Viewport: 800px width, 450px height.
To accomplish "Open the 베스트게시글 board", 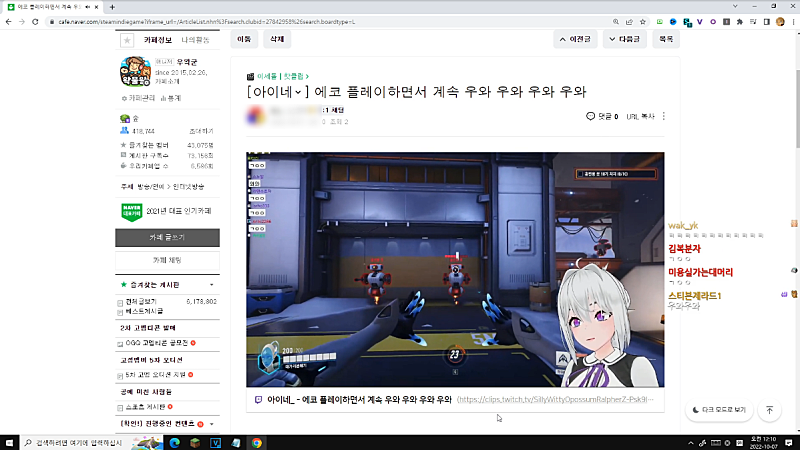I will (x=144, y=311).
